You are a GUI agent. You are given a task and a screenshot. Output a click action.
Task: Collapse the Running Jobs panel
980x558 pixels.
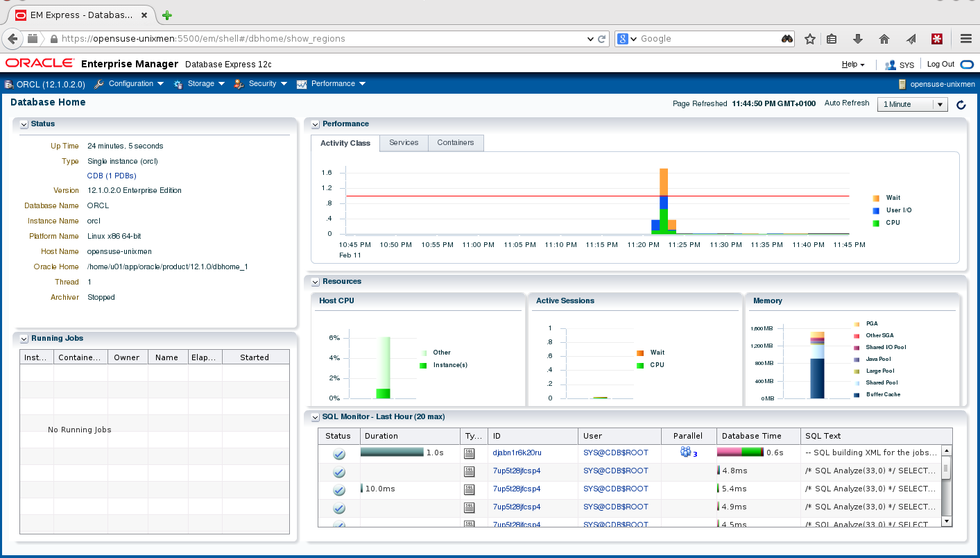[24, 339]
